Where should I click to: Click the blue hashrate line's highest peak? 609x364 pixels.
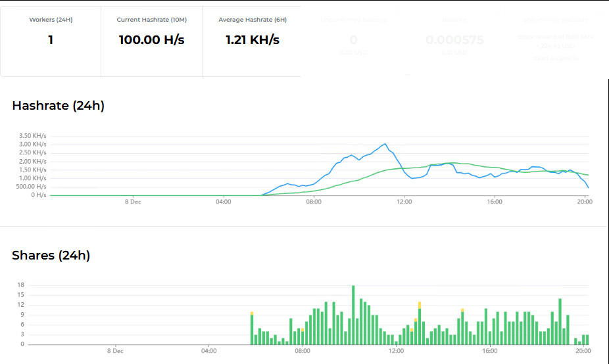385,144
